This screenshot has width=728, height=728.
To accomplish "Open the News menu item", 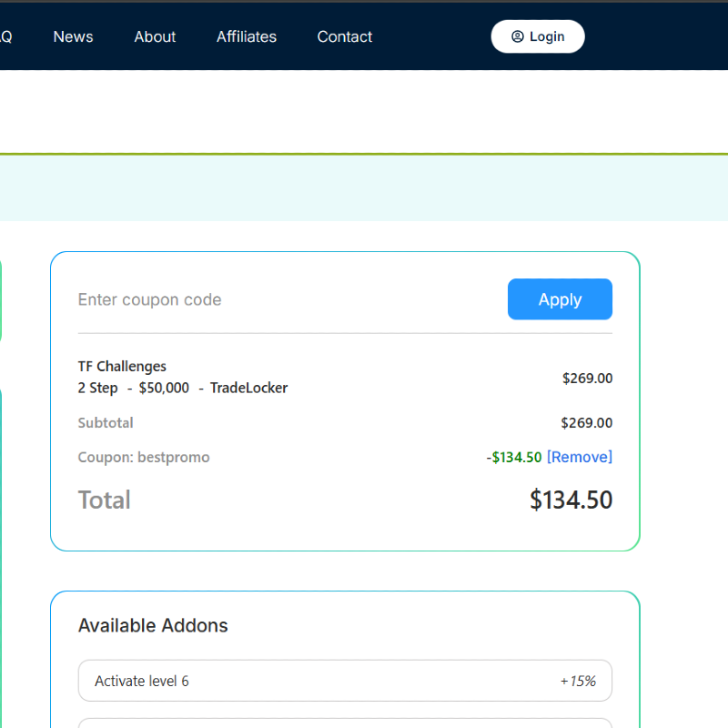I will pos(73,36).
